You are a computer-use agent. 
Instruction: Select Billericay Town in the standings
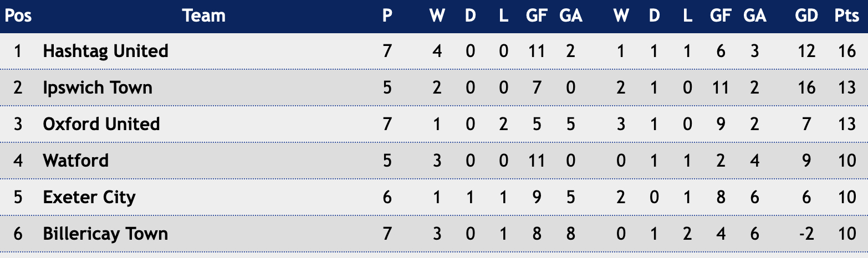105,234
